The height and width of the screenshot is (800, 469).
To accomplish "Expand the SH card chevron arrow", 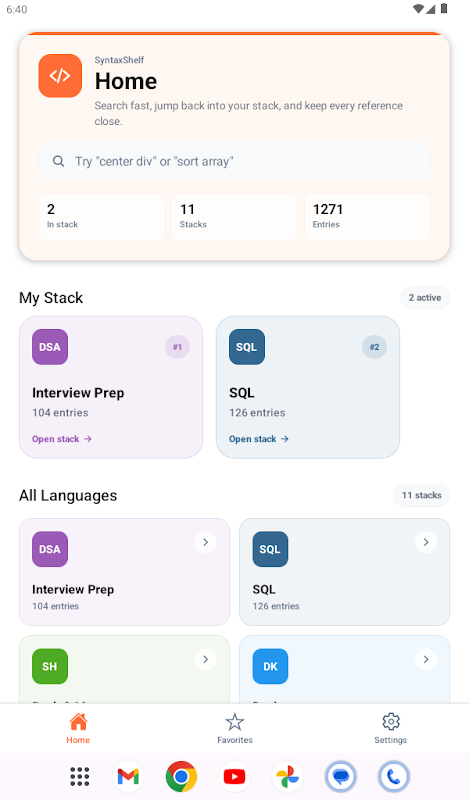I will [x=206, y=660].
